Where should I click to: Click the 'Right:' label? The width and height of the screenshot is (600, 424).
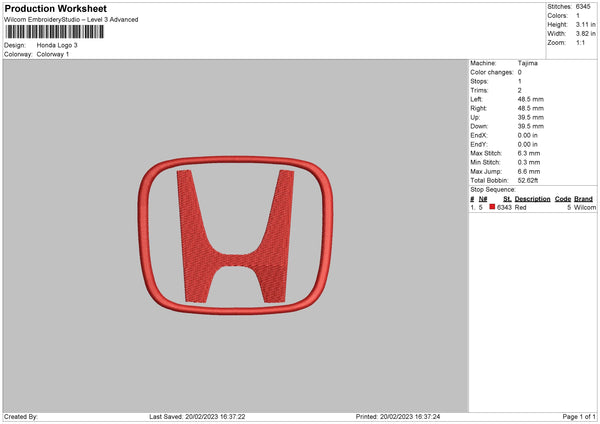click(x=478, y=108)
